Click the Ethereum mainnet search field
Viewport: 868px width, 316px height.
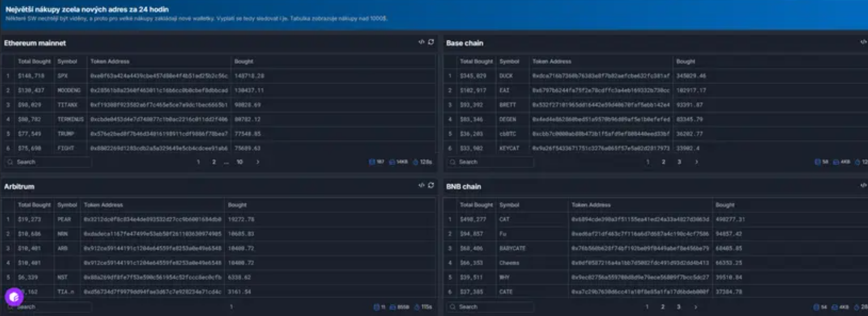pos(51,162)
